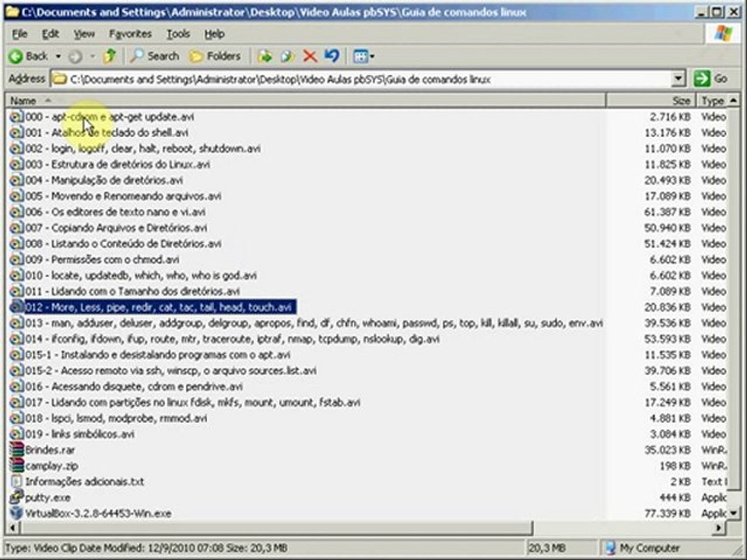Image resolution: width=747 pixels, height=560 pixels.
Task: Open the Help menu
Action: point(215,33)
